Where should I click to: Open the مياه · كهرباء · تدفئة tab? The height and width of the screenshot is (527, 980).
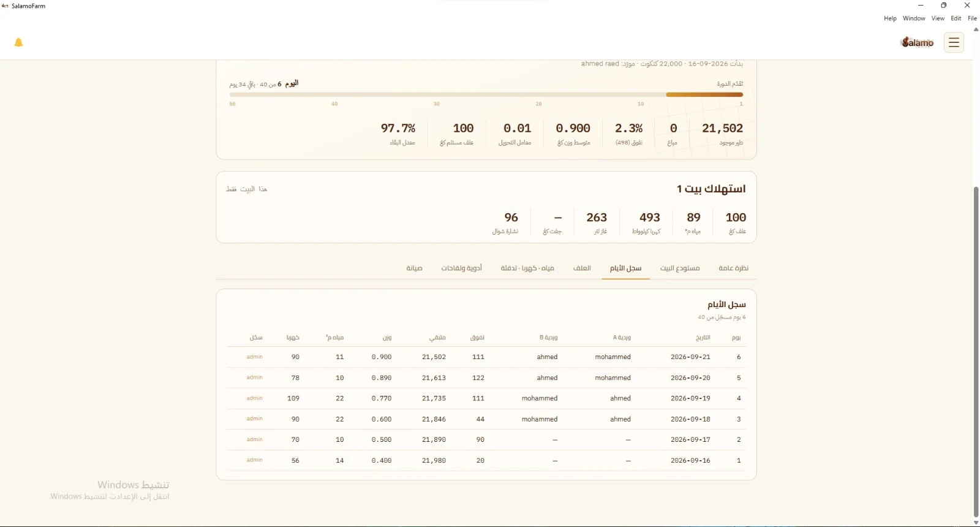(x=527, y=268)
